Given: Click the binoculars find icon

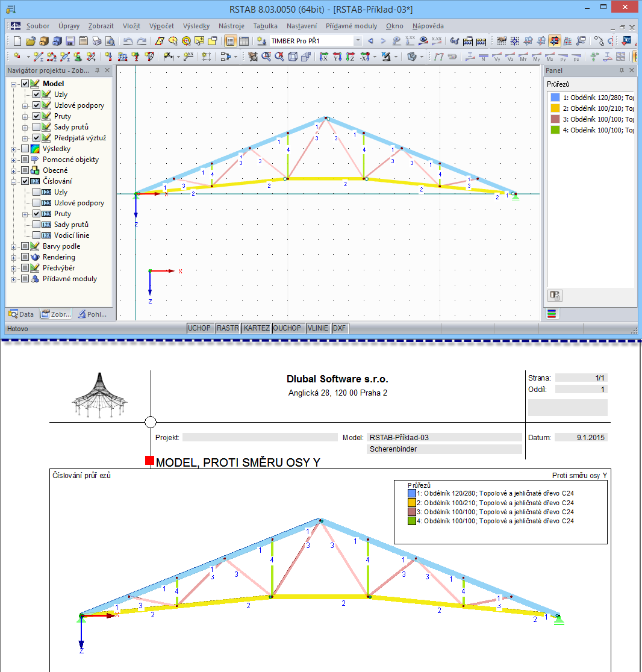Looking at the screenshot, I should [455, 41].
